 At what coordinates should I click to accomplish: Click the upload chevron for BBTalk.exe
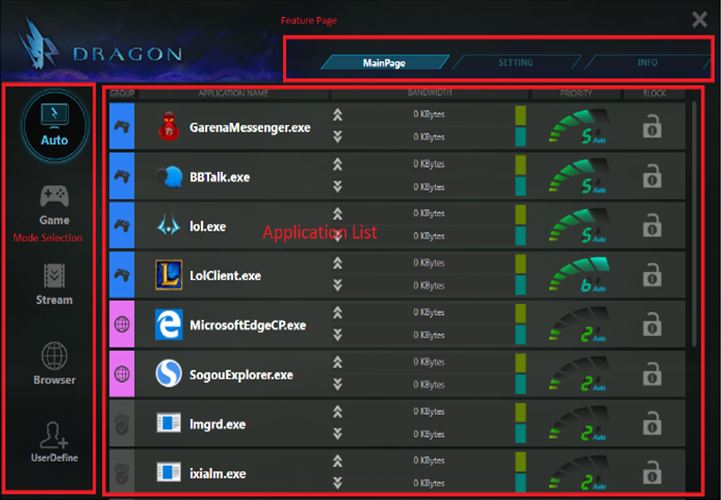point(337,164)
